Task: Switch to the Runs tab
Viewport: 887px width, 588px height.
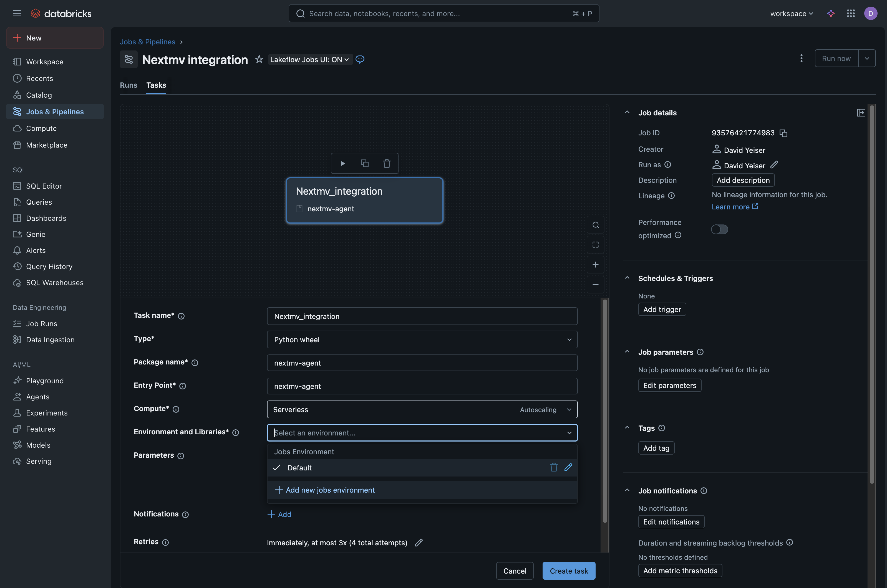Action: tap(128, 85)
